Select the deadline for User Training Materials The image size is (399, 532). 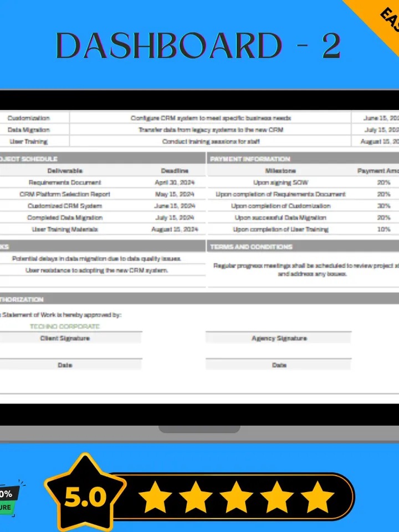tap(175, 229)
